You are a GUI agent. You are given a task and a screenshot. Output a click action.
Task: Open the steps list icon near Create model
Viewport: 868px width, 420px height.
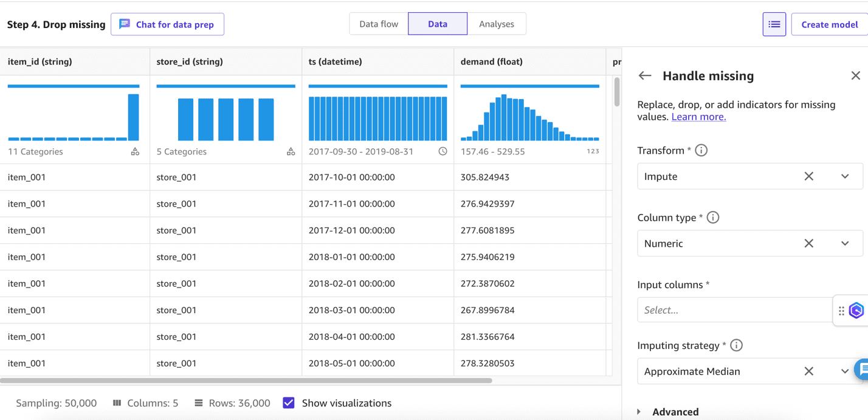(x=774, y=24)
